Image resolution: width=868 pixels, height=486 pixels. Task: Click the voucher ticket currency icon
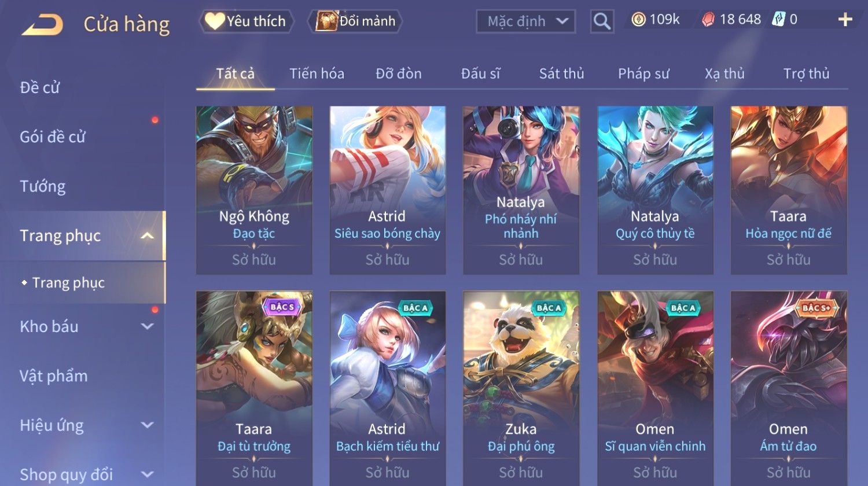[x=779, y=20]
